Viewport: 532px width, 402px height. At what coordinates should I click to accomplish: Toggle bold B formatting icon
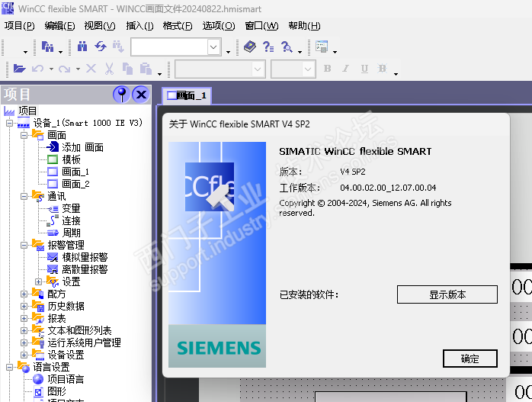coord(328,69)
